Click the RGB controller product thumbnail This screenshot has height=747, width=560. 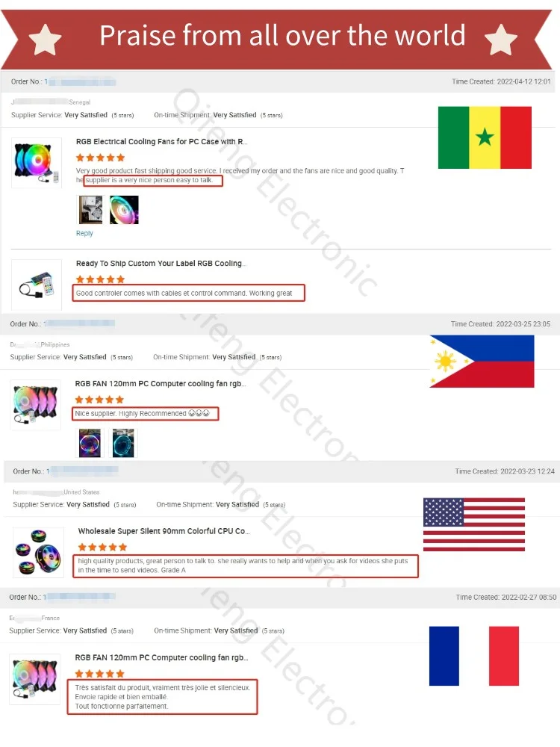pos(37,285)
